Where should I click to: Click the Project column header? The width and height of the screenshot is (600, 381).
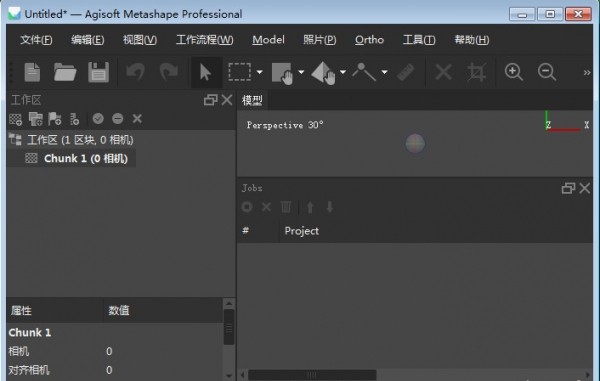[436, 231]
